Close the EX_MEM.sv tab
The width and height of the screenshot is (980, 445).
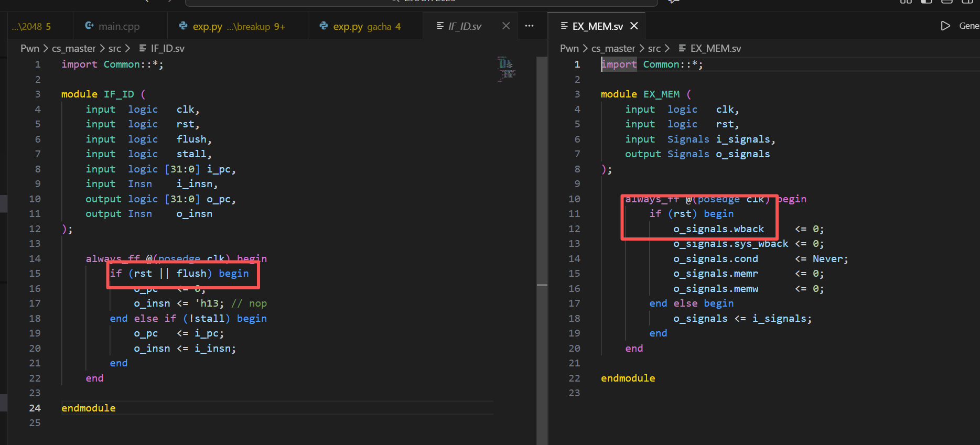tap(634, 26)
